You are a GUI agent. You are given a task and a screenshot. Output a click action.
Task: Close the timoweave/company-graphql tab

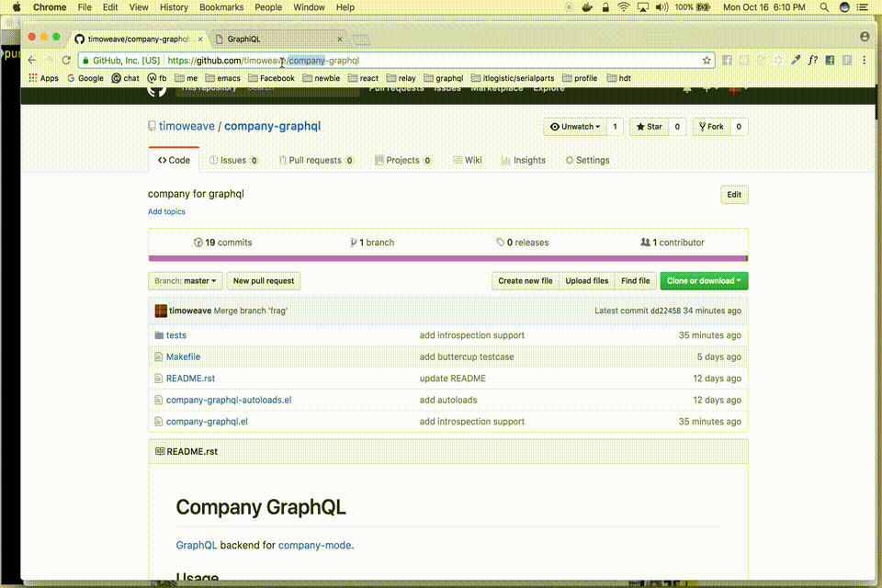[x=199, y=39]
